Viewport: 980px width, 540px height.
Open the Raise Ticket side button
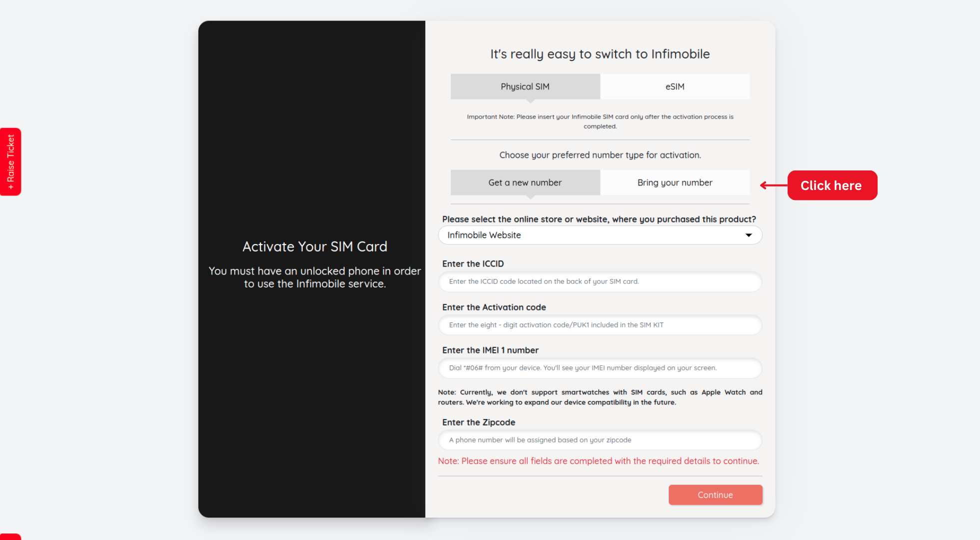click(x=10, y=161)
